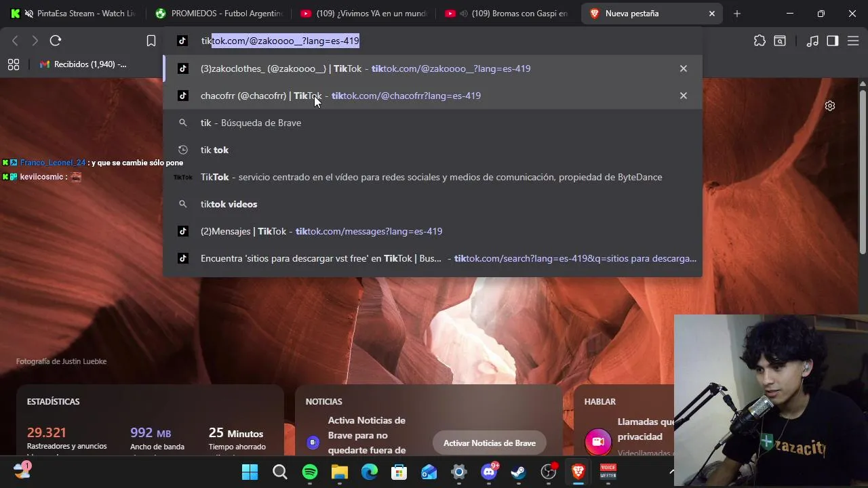Open Brave Talk video camera icon
The image size is (868, 488).
click(597, 442)
